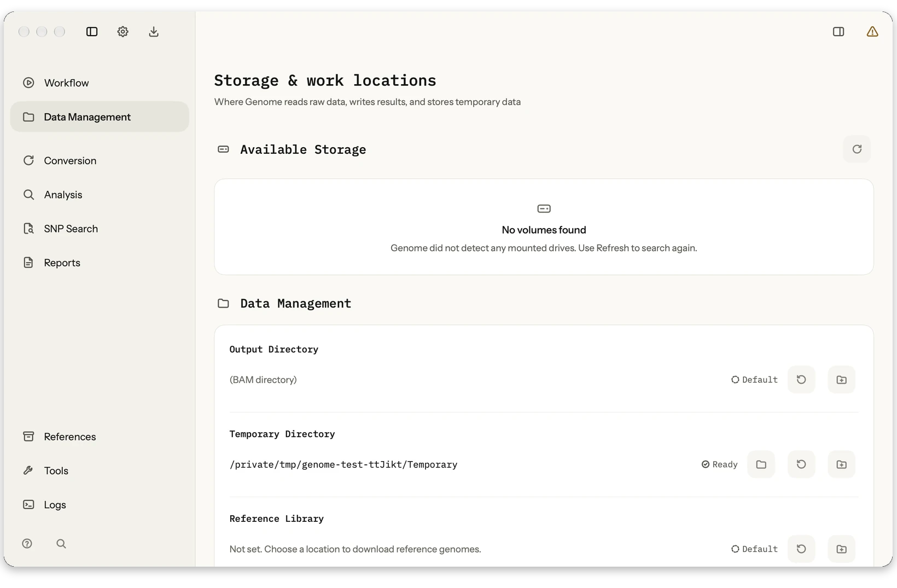Open settings via the gear icon
Screen dimensions: 897x588
tap(123, 32)
